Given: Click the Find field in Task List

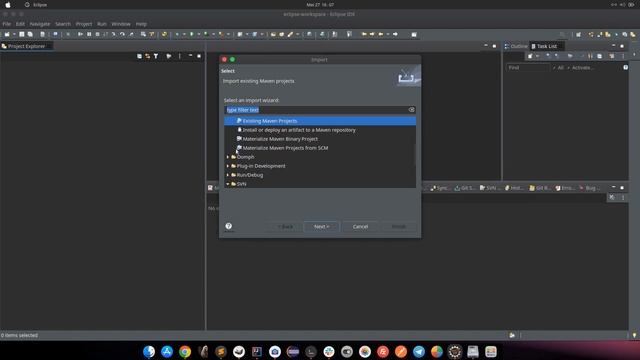Looking at the screenshot, I should (x=527, y=68).
